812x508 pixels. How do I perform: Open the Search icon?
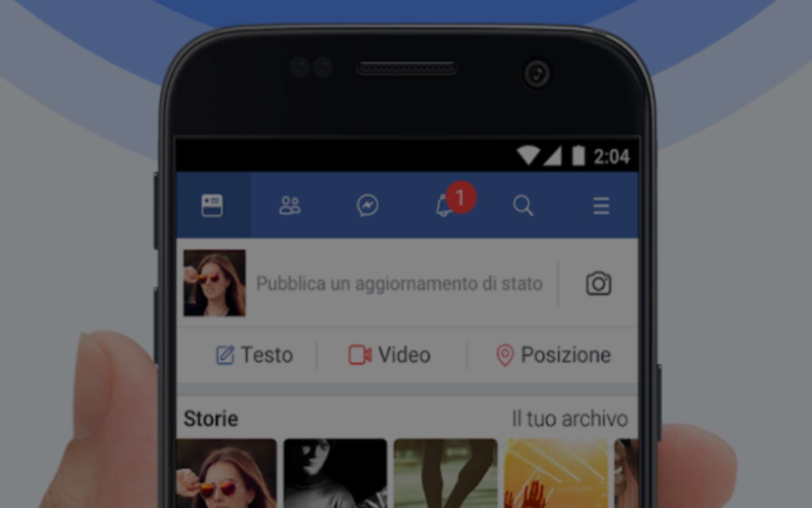pyautogui.click(x=523, y=205)
